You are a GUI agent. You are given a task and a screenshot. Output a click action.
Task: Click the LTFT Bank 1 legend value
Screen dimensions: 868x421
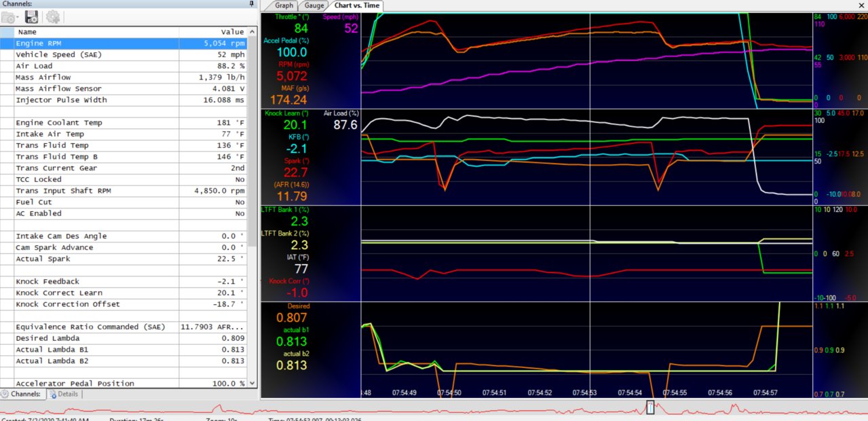click(x=299, y=221)
